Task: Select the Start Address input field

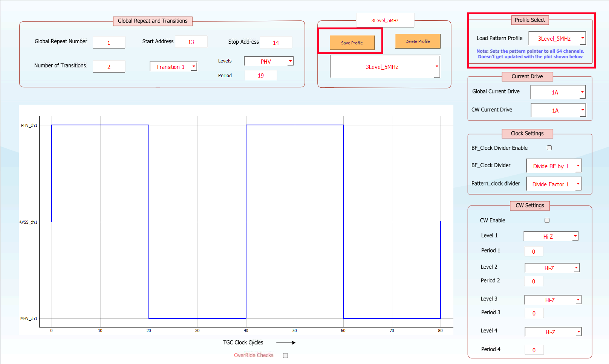Action: 191,42
